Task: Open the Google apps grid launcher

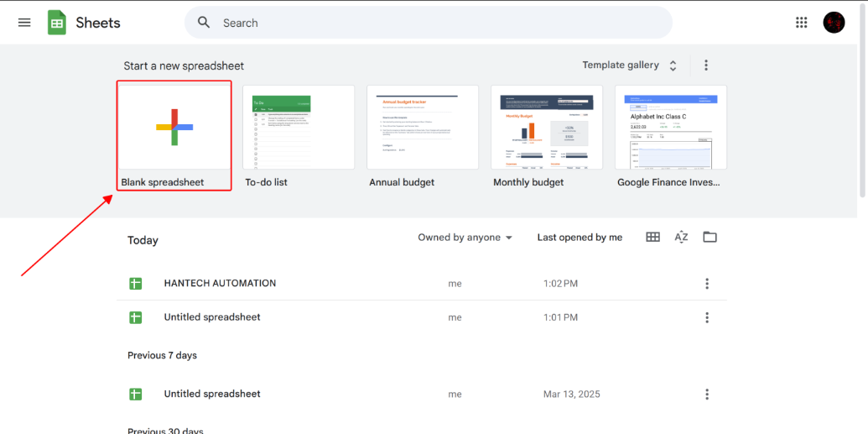Action: tap(801, 23)
